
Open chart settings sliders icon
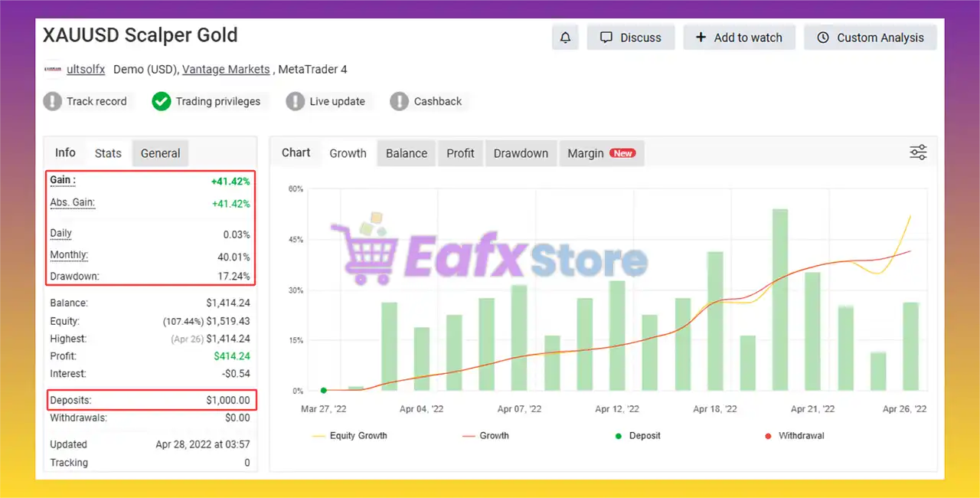click(x=918, y=152)
